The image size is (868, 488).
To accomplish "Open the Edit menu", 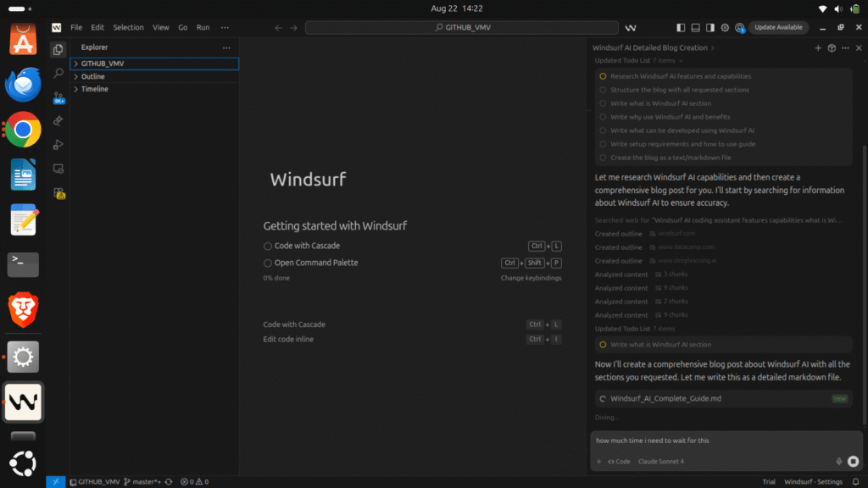I will coord(97,28).
